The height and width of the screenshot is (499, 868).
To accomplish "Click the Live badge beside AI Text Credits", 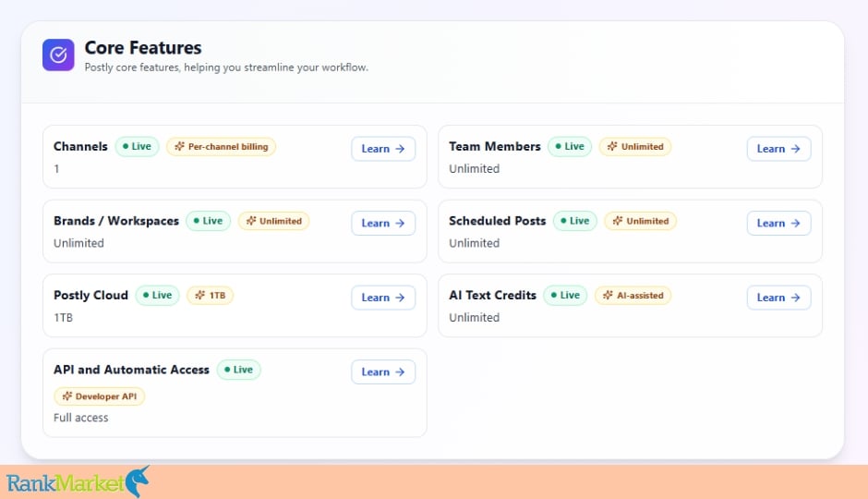I will (565, 295).
